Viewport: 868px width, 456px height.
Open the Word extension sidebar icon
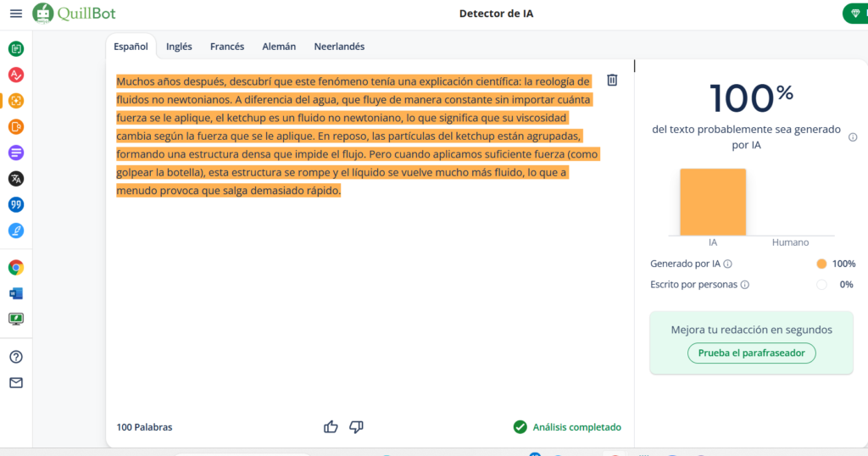tap(16, 293)
